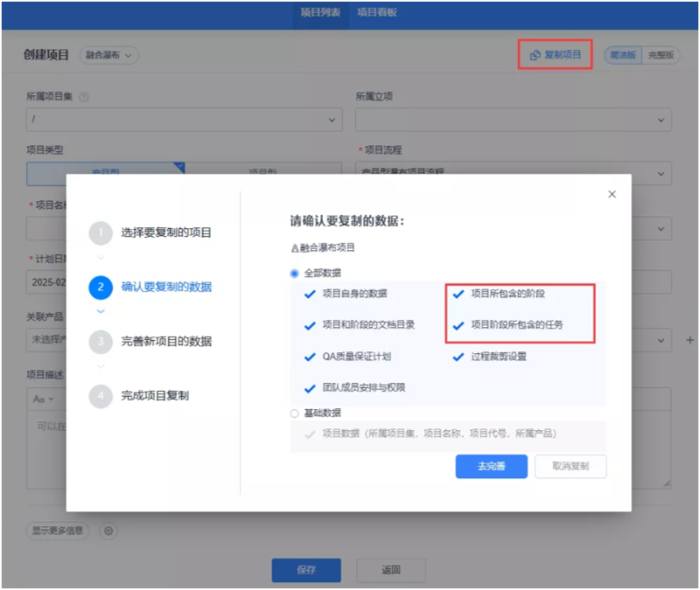Expand the 所属项目集 dropdown
This screenshot has height=590, width=700.
[x=184, y=119]
